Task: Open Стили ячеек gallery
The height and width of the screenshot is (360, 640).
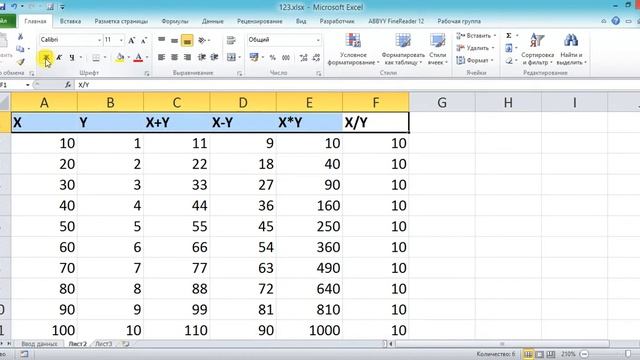Action: pyautogui.click(x=438, y=49)
